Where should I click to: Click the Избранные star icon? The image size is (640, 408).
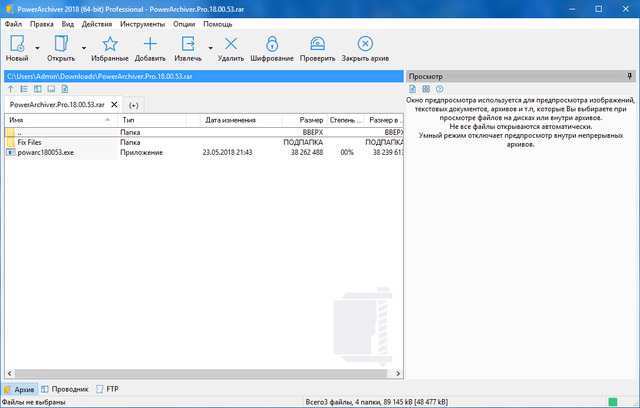tap(110, 44)
